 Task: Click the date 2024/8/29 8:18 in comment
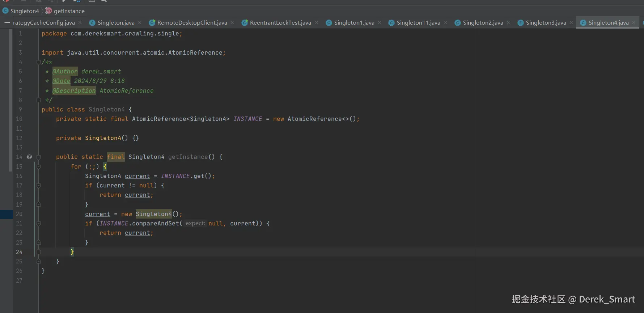coord(99,81)
